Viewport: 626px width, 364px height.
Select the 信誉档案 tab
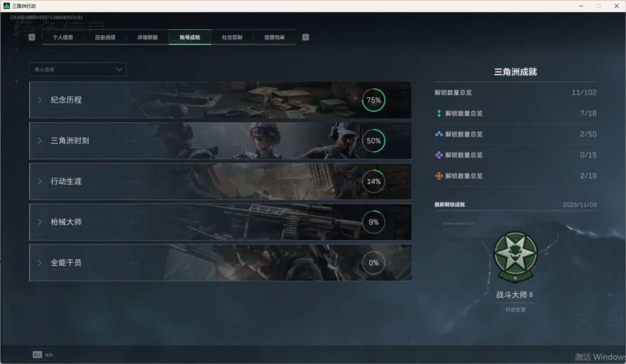click(x=274, y=37)
